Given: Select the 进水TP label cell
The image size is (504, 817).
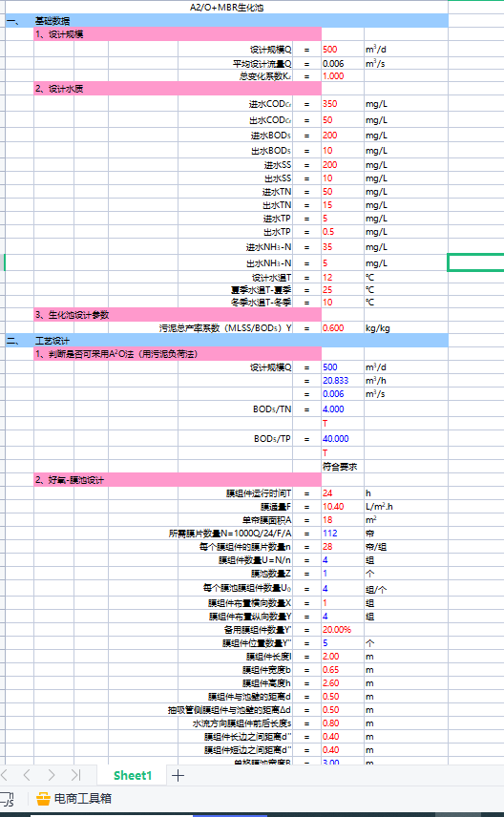Looking at the screenshot, I should (x=235, y=219).
